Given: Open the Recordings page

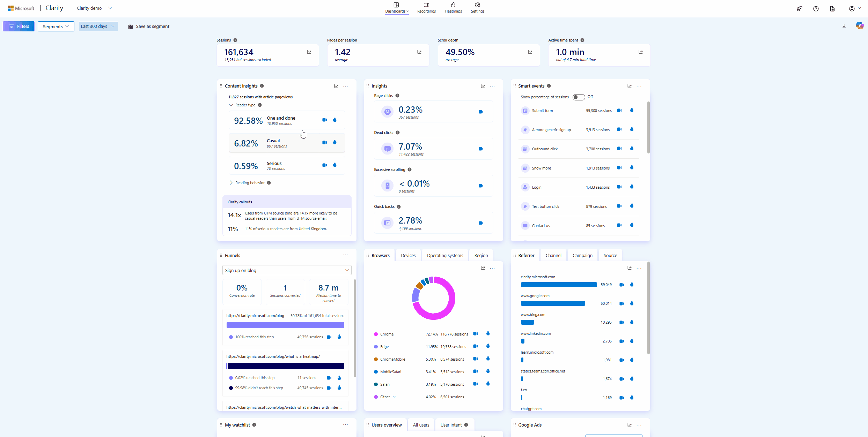Looking at the screenshot, I should [x=426, y=8].
